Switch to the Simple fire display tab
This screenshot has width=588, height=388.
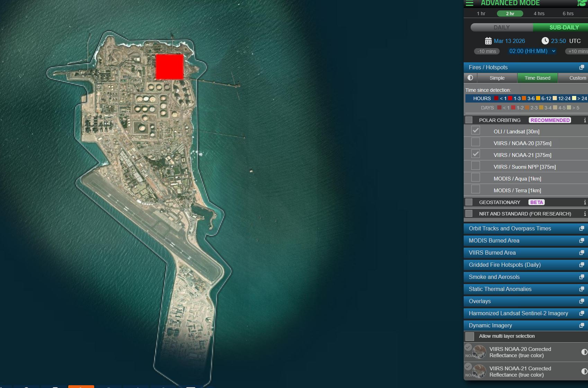pos(497,78)
